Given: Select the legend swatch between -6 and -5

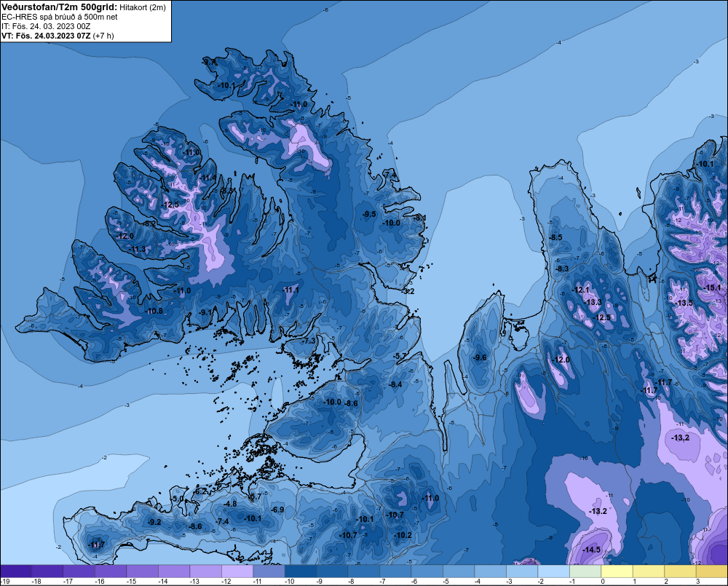Looking at the screenshot, I should (427, 571).
